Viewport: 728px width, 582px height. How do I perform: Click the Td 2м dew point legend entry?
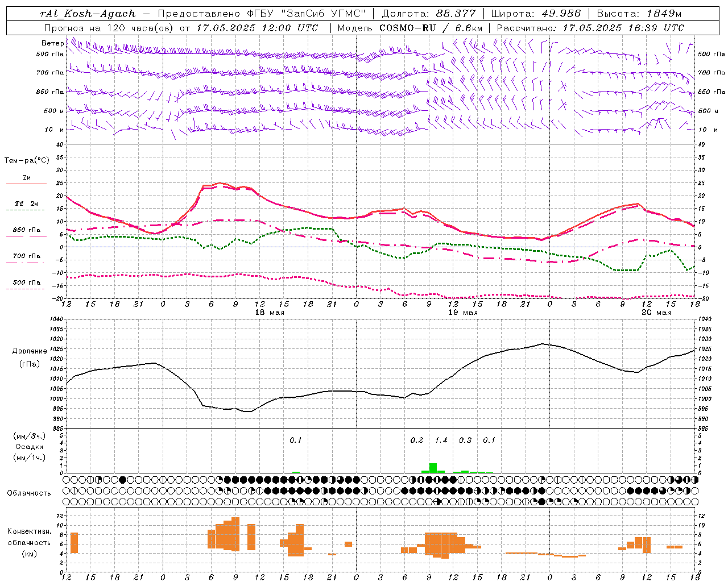point(26,203)
